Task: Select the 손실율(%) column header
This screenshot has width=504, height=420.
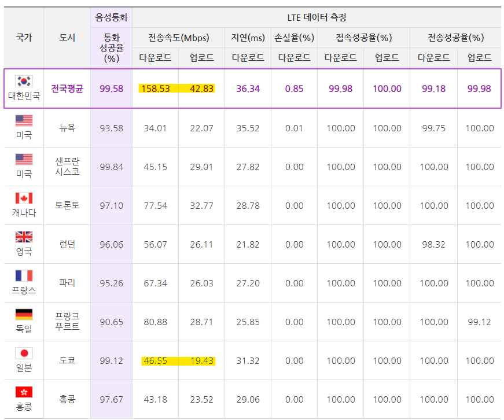Action: pos(294,38)
